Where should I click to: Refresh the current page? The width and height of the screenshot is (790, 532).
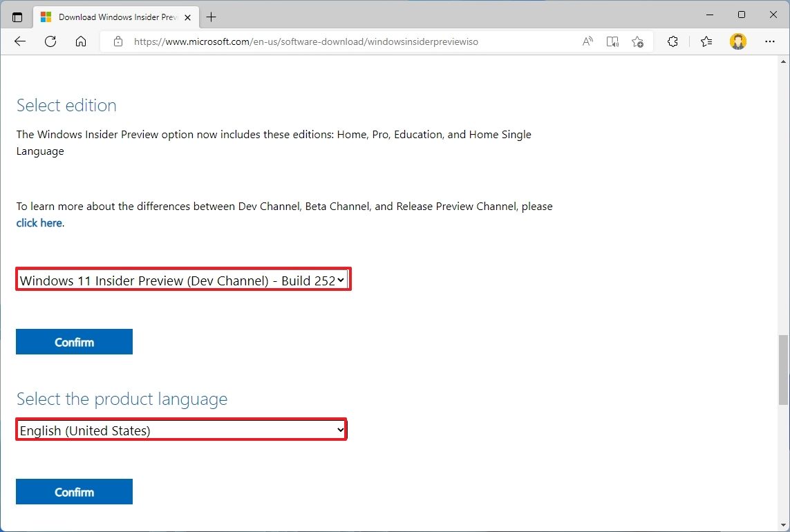50,41
